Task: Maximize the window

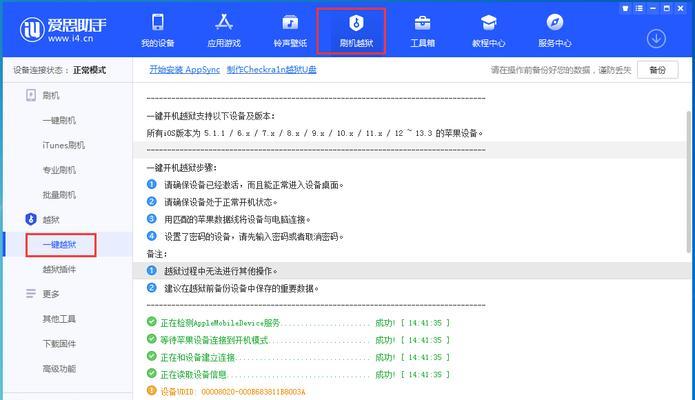Action: click(x=666, y=8)
